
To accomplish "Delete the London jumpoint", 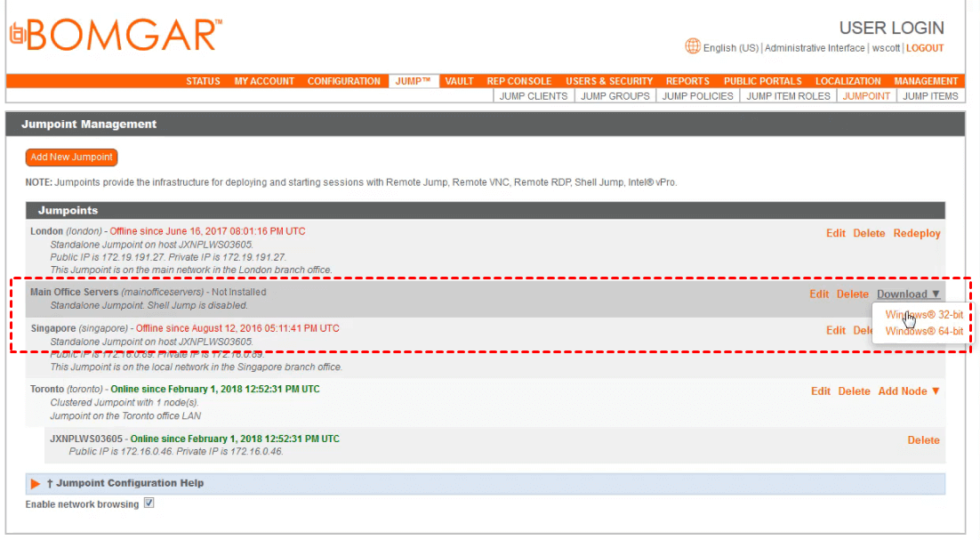I will point(869,233).
